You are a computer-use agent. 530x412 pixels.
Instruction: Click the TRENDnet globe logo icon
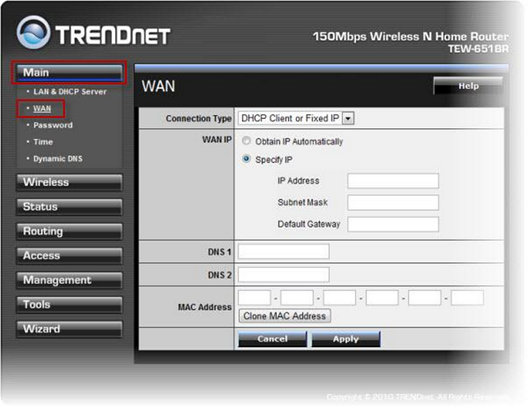click(x=33, y=32)
